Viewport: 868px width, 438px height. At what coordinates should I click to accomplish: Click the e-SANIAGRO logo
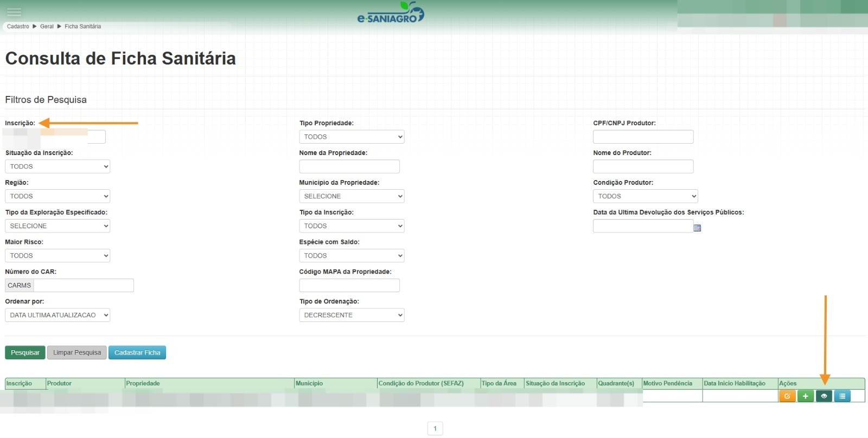tap(390, 13)
